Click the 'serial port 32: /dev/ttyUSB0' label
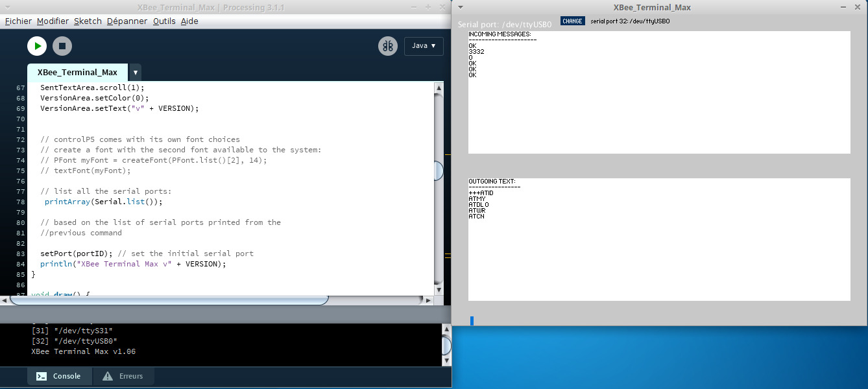Image resolution: width=868 pixels, height=389 pixels. coord(630,21)
